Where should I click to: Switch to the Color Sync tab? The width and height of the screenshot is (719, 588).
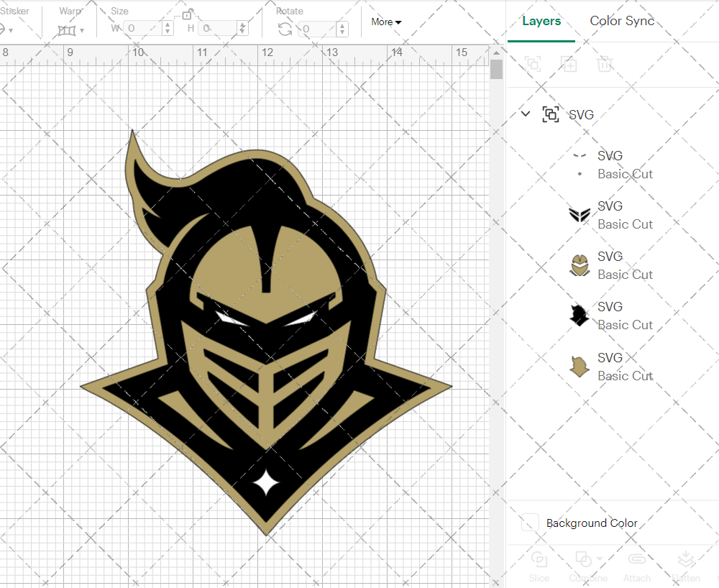[621, 21]
